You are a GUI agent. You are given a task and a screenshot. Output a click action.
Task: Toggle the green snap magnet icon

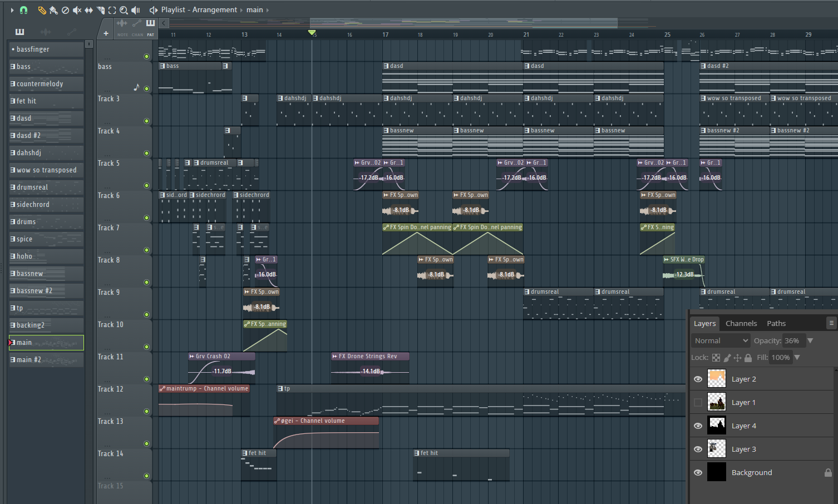pyautogui.click(x=23, y=10)
